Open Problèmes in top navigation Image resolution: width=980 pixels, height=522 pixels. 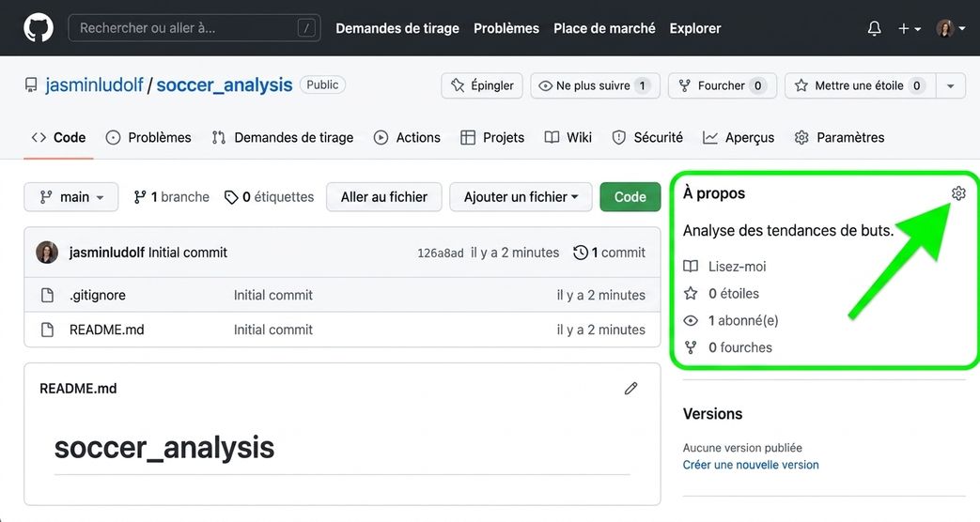(506, 28)
